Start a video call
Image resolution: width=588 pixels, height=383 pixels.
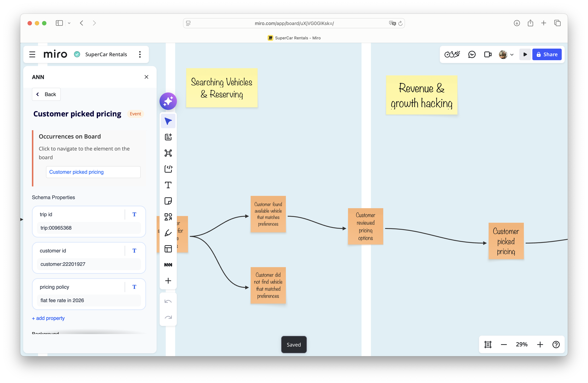[x=488, y=54]
